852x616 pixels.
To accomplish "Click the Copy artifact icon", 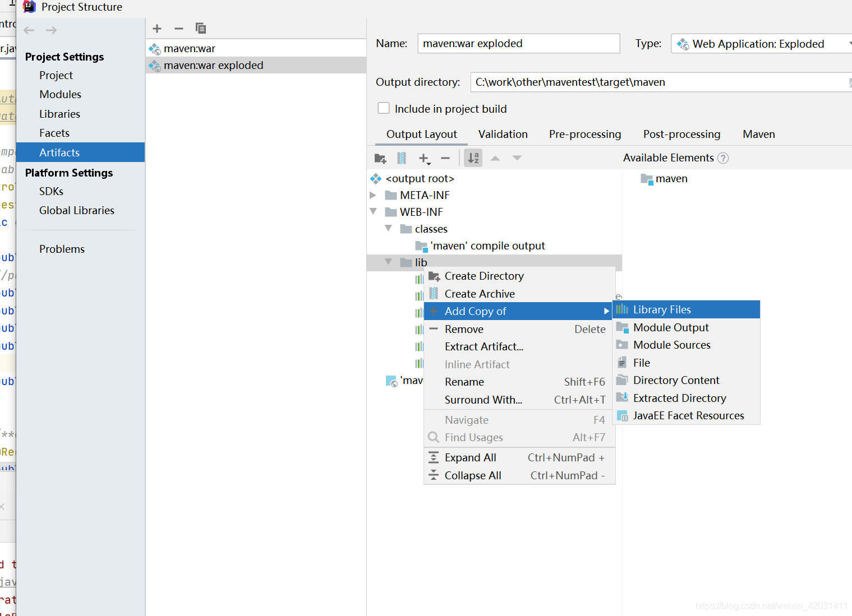I will (x=200, y=29).
